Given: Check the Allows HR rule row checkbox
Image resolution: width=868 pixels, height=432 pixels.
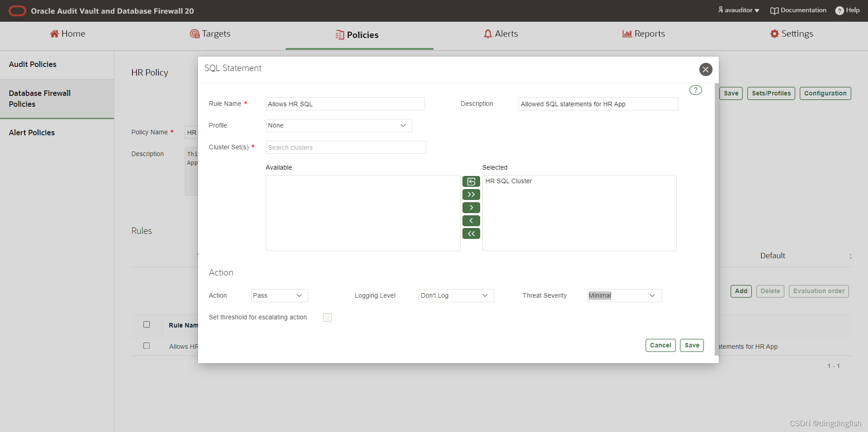Looking at the screenshot, I should click(x=146, y=346).
